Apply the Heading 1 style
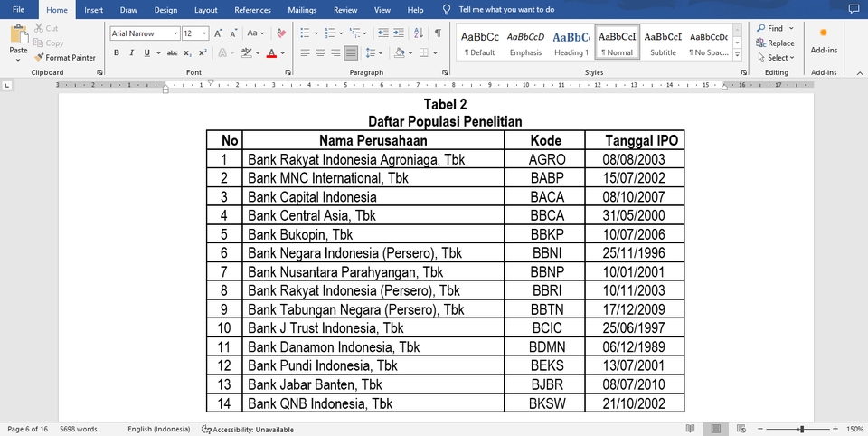Screen dimensions: 868x436 click(571, 43)
